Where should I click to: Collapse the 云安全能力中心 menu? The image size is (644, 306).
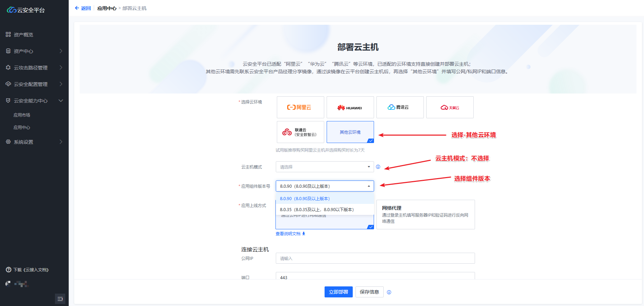[x=61, y=101]
